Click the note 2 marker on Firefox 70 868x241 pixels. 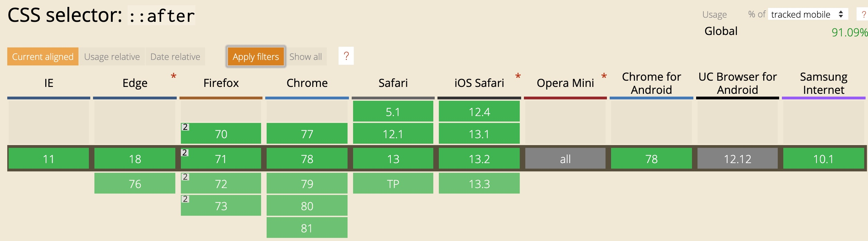185,127
